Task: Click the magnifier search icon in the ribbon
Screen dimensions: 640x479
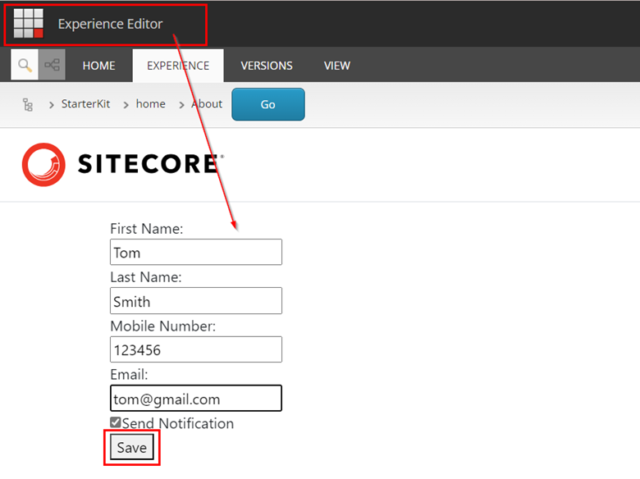Action: pyautogui.click(x=25, y=65)
